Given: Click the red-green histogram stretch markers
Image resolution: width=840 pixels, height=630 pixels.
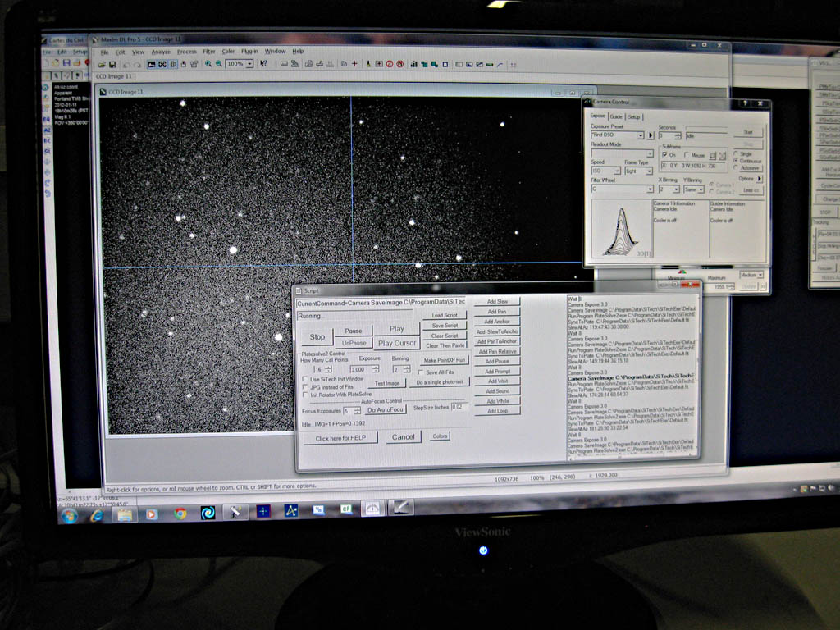Looking at the screenshot, I should pos(682,272).
